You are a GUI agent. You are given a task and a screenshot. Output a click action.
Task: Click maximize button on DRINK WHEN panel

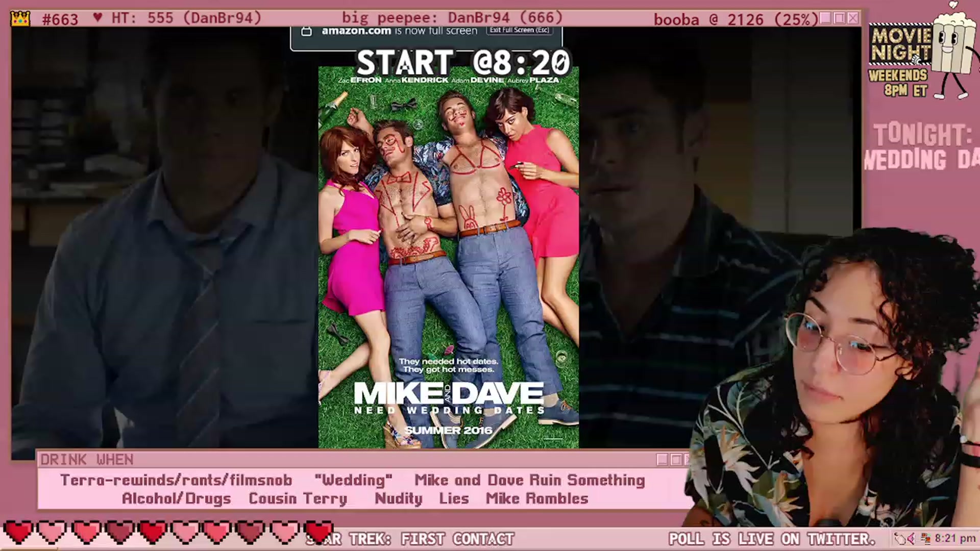click(676, 460)
